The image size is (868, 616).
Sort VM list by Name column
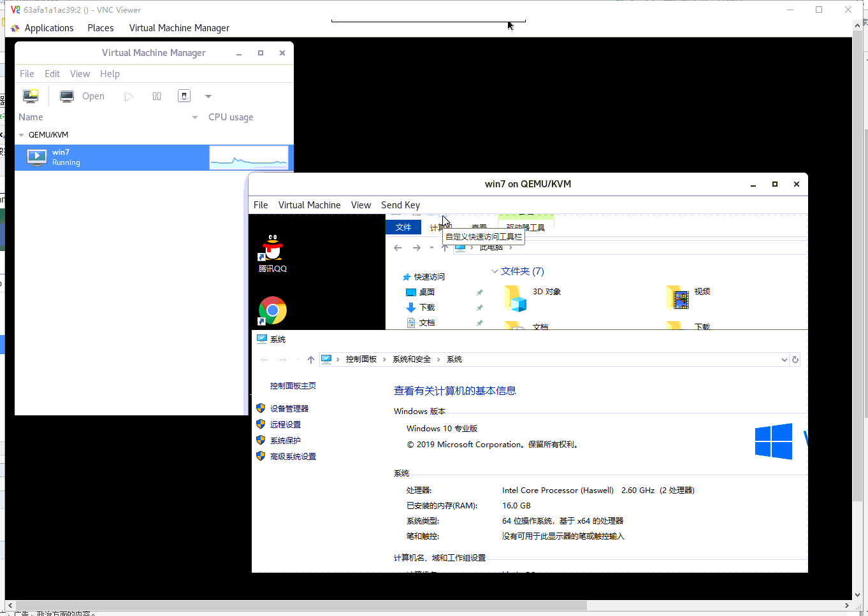pos(31,117)
